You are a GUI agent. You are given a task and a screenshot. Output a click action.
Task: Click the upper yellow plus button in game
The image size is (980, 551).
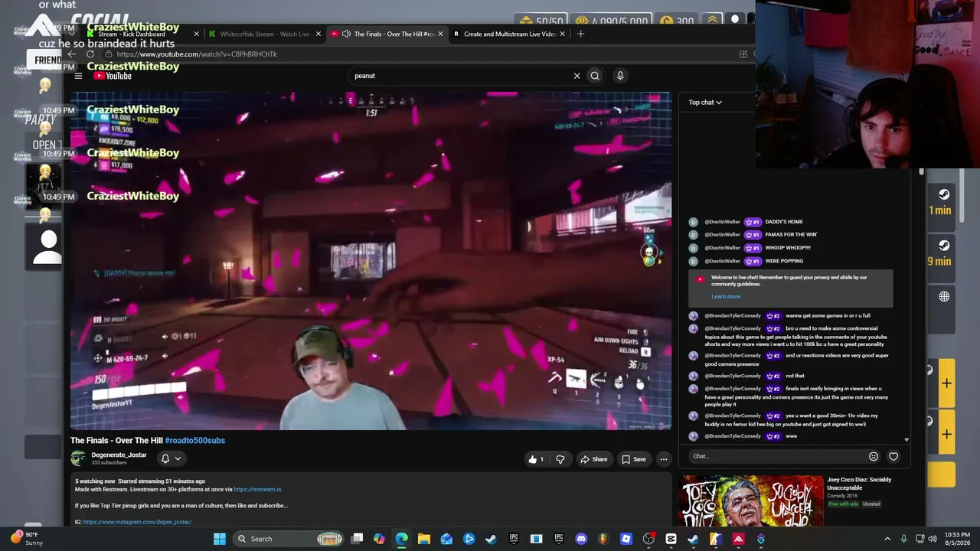[x=946, y=383]
